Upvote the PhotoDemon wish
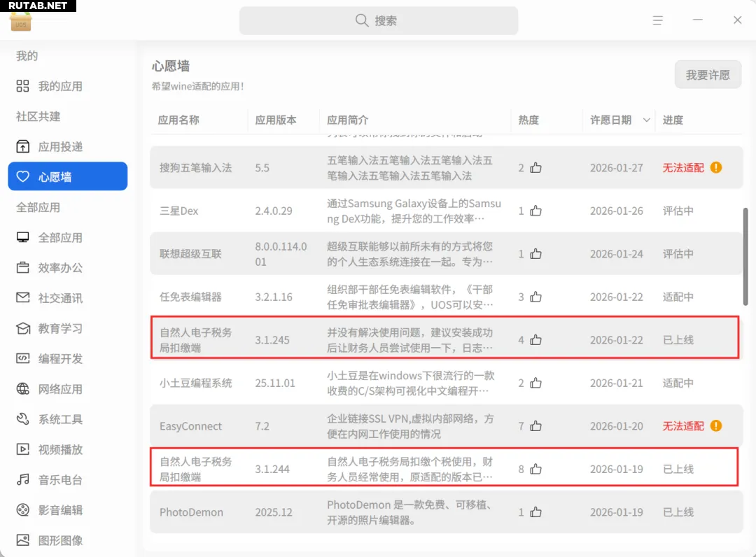 coord(535,512)
